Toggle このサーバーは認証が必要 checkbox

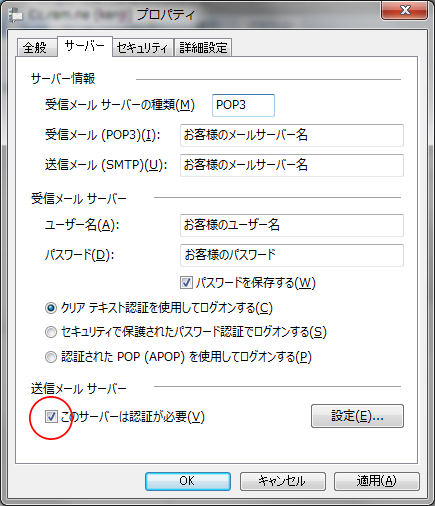click(x=51, y=416)
